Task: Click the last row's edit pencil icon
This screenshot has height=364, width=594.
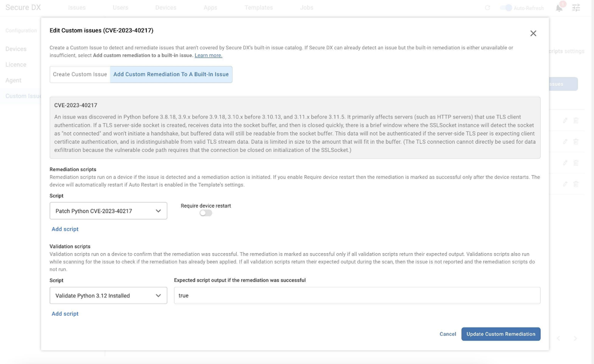Action: click(565, 184)
